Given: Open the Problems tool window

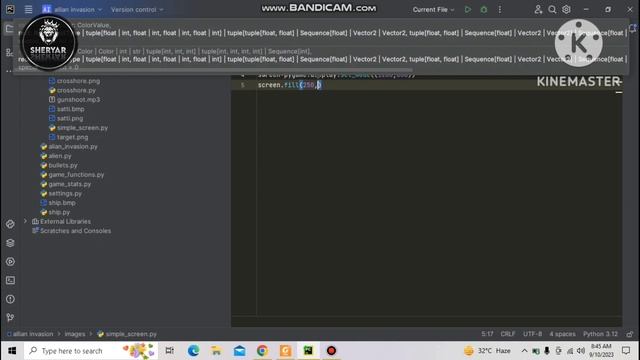Looking at the screenshot, I should 10,299.
